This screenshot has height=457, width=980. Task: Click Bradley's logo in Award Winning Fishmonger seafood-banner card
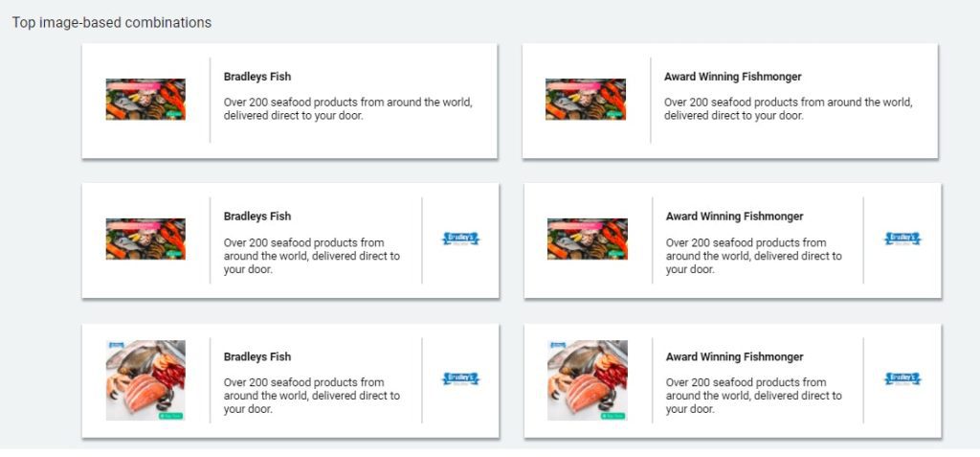point(902,239)
